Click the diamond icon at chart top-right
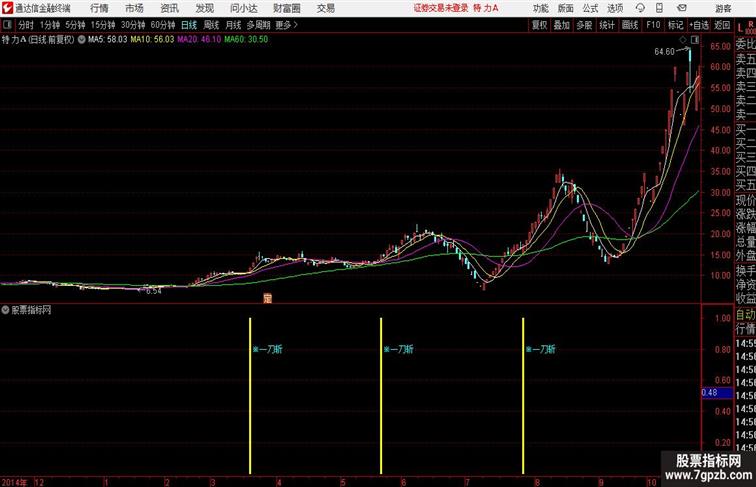The image size is (756, 487). tap(683, 40)
